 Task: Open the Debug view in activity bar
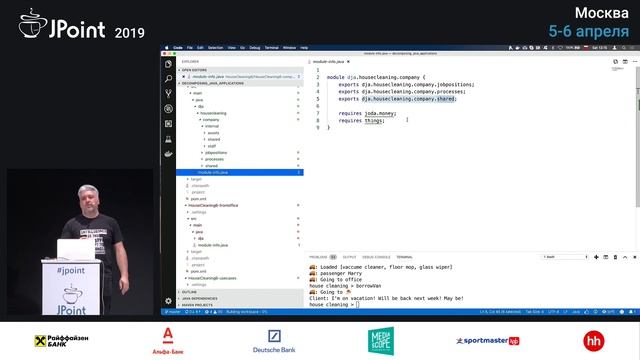pos(168,109)
